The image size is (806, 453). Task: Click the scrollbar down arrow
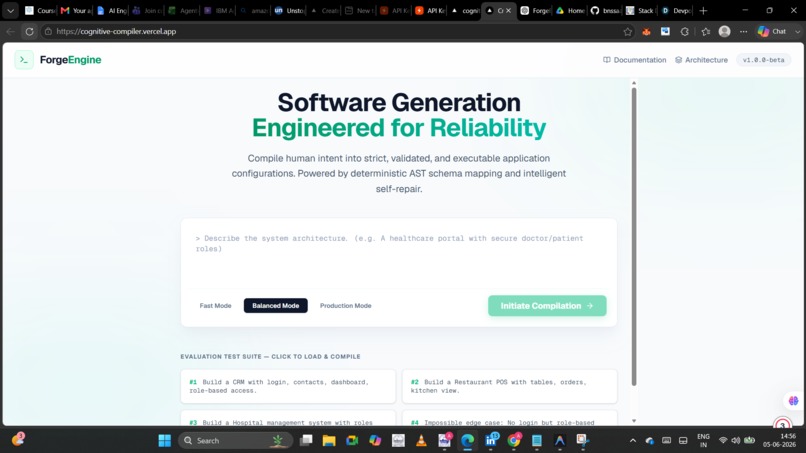(x=634, y=421)
